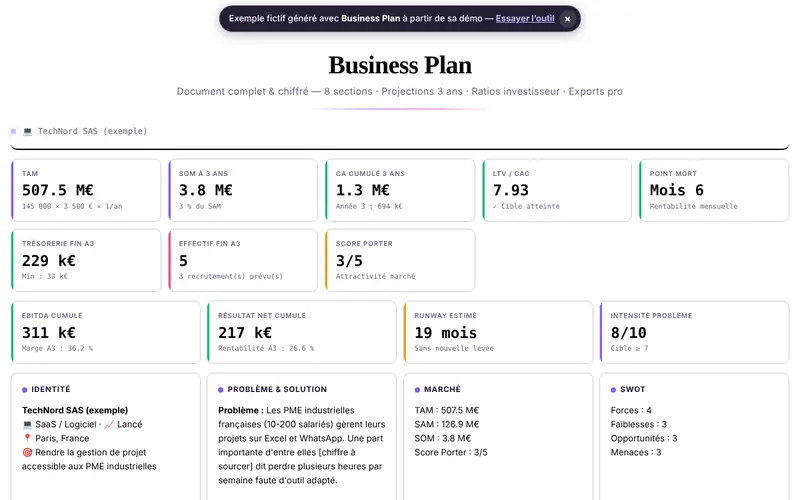Select the Trésorerie fin A3 card

(x=86, y=260)
